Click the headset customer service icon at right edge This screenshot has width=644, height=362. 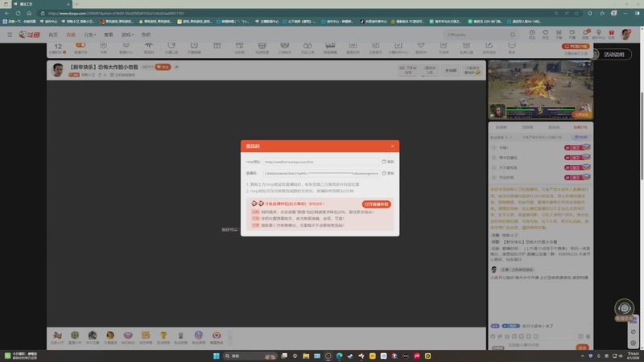click(x=624, y=308)
